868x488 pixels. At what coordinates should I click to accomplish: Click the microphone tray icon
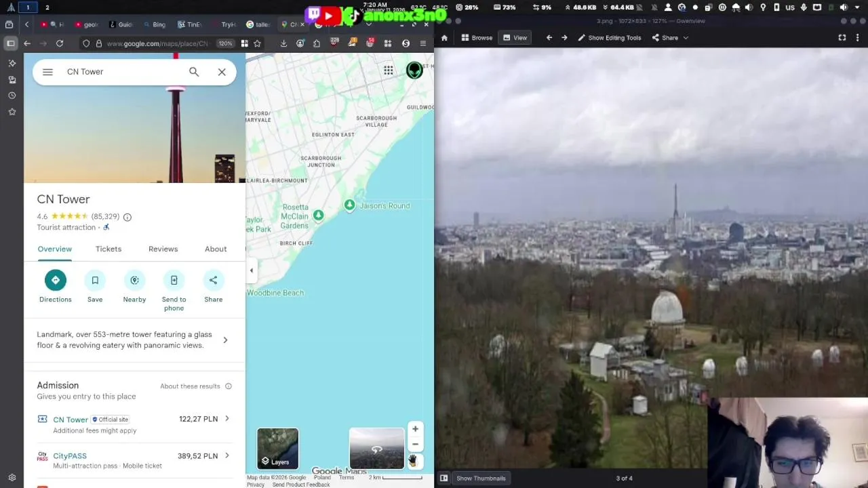(804, 7)
